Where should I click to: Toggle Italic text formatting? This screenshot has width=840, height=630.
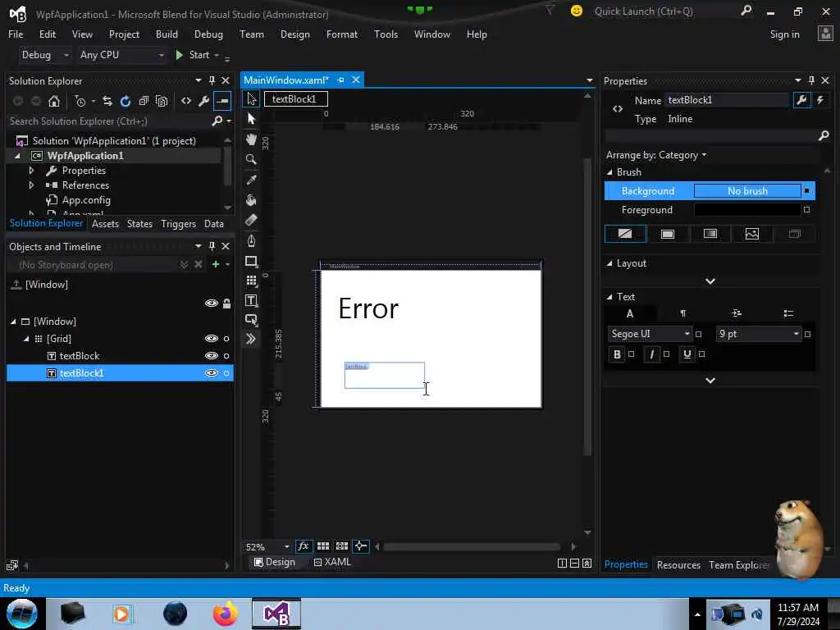[651, 354]
